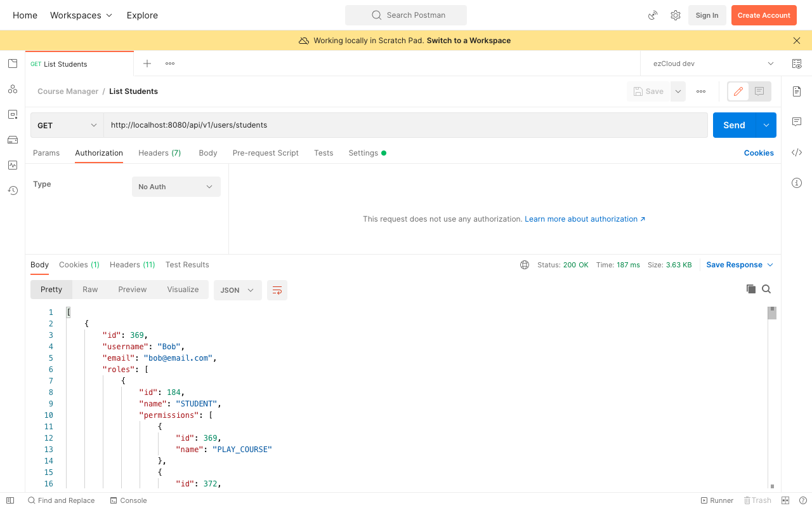812x508 pixels.
Task: Click the capture requests satellite icon
Action: point(653,15)
